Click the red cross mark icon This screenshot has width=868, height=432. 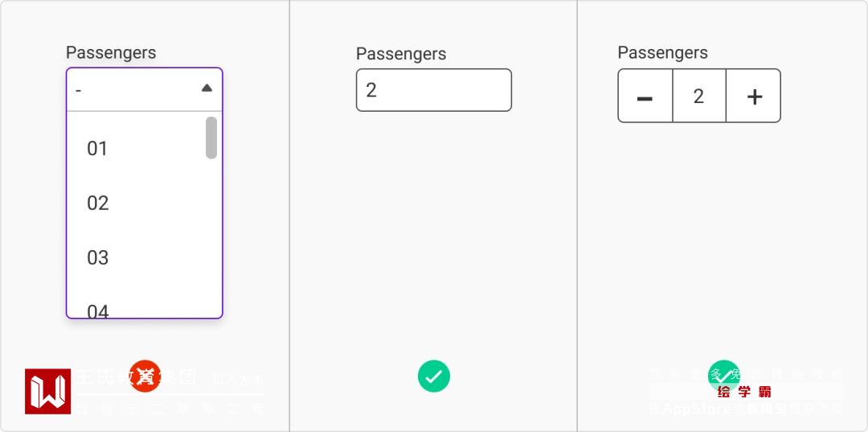tap(145, 376)
